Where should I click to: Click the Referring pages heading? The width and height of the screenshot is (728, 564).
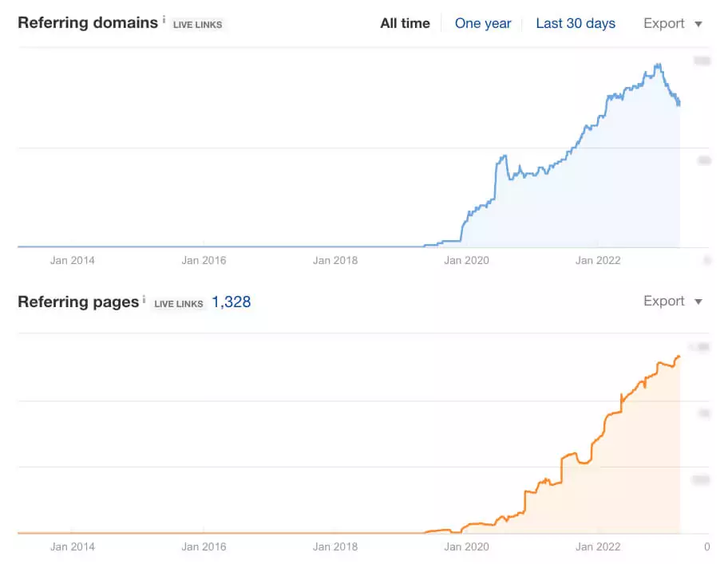tap(78, 302)
